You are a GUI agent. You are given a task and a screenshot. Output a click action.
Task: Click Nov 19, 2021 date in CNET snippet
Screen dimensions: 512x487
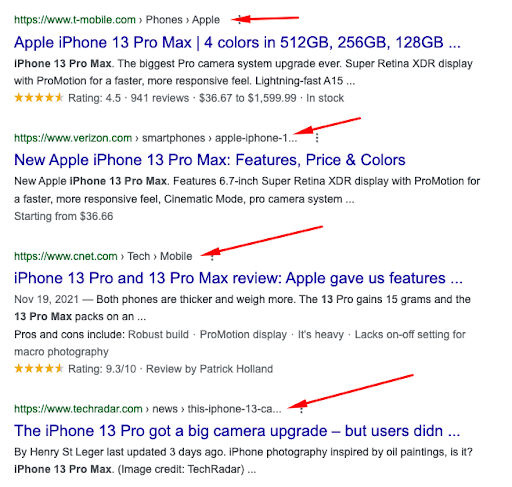coord(46,299)
